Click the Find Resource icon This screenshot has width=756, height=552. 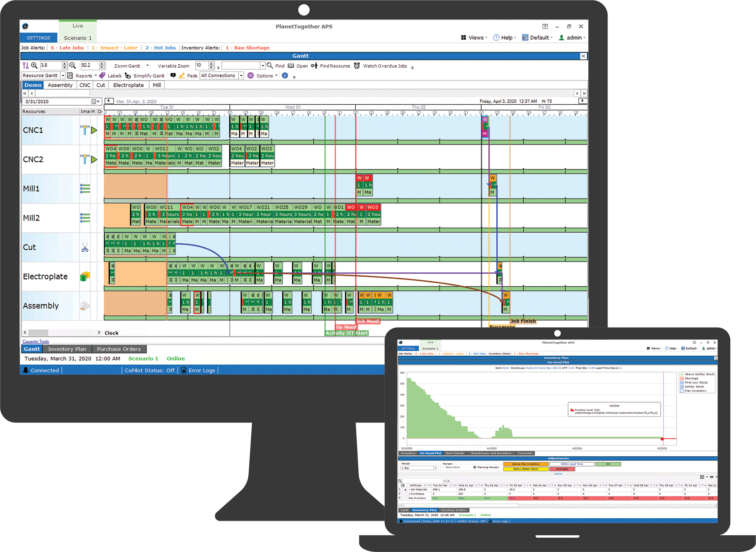(x=314, y=65)
